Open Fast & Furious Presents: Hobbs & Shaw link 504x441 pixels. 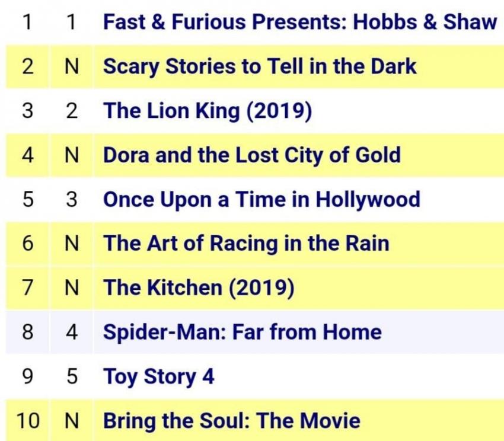click(x=300, y=22)
